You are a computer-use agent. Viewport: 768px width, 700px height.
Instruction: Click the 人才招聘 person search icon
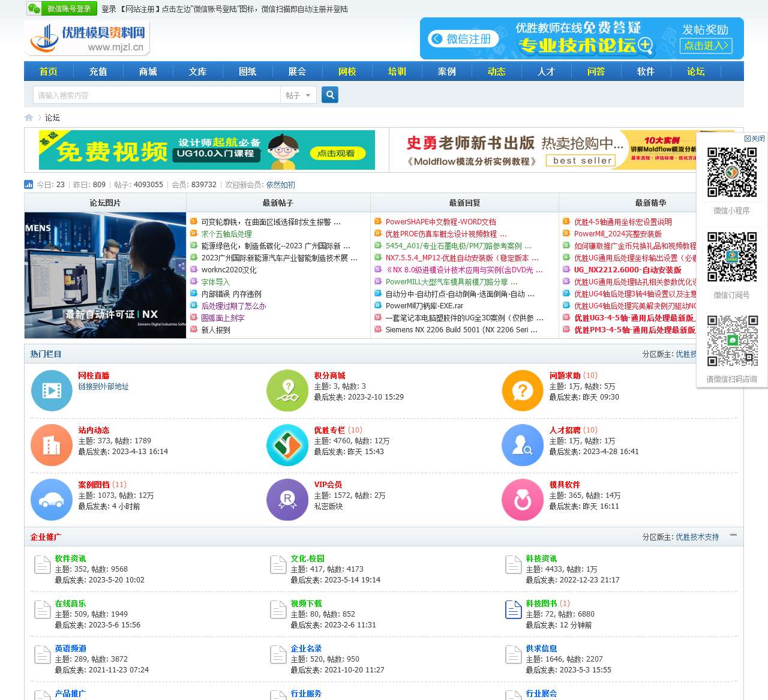click(x=522, y=445)
